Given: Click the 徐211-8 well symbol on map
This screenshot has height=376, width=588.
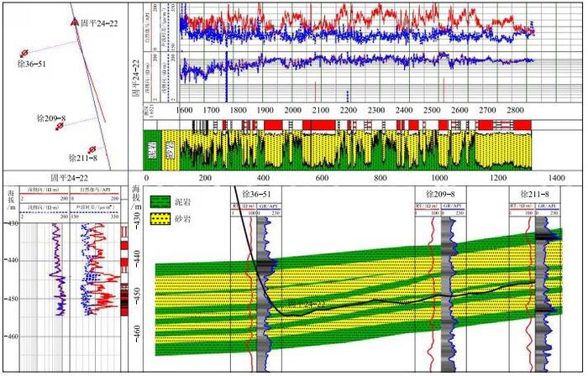Looking at the screenshot, I should [92, 149].
